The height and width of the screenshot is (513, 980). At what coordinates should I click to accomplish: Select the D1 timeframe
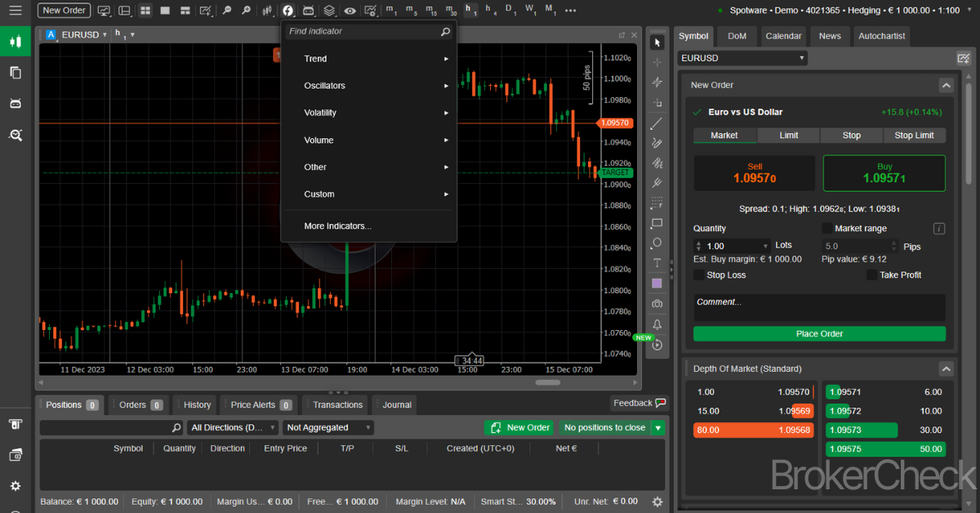(510, 11)
